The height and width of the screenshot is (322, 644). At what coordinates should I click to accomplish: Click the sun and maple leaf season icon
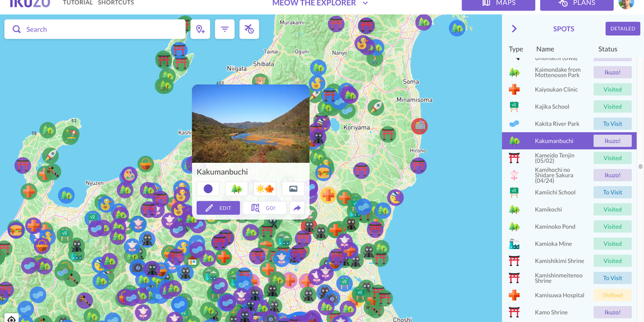(x=265, y=189)
